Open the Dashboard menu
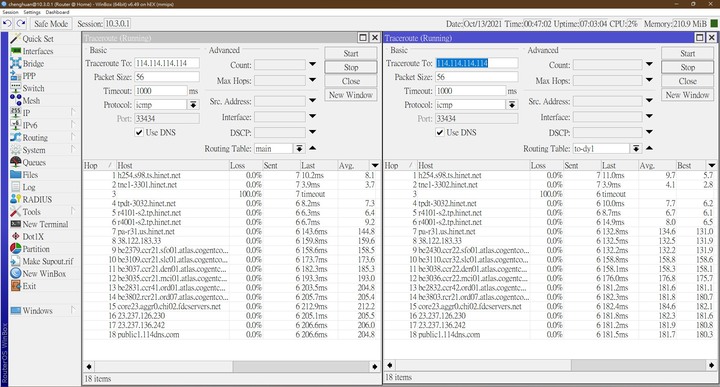 pyautogui.click(x=57, y=12)
